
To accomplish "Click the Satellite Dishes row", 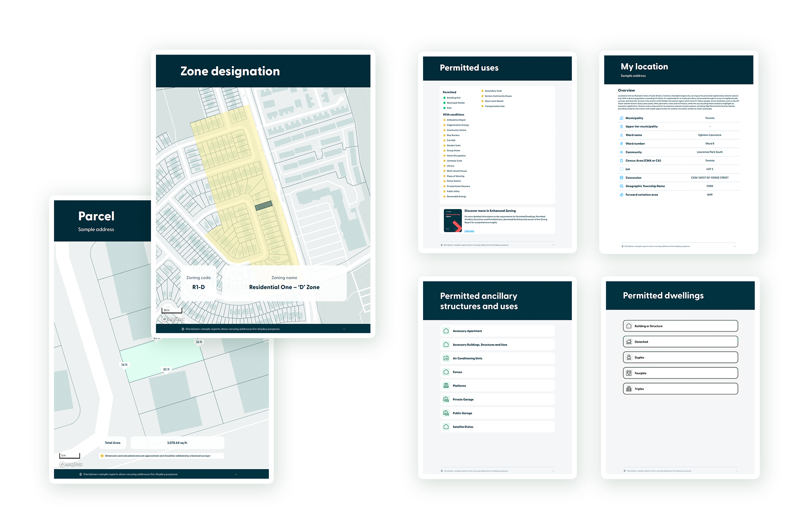I will [x=497, y=427].
